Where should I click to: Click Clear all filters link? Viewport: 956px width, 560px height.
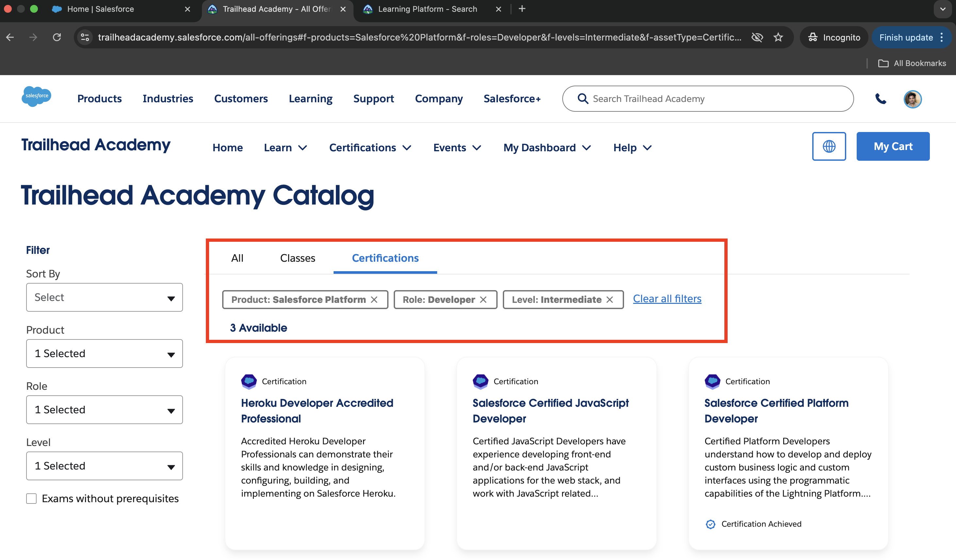[x=667, y=299]
